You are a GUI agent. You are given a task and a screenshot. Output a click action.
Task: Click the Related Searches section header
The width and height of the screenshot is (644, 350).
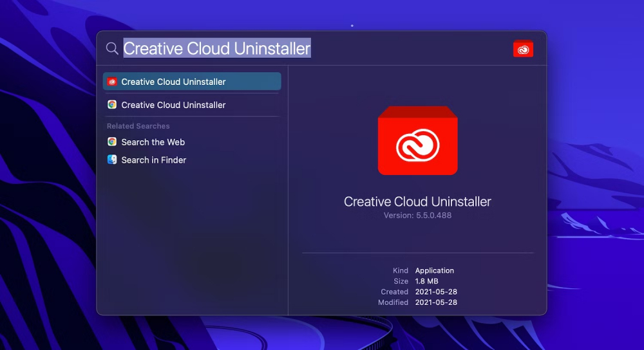coord(138,126)
